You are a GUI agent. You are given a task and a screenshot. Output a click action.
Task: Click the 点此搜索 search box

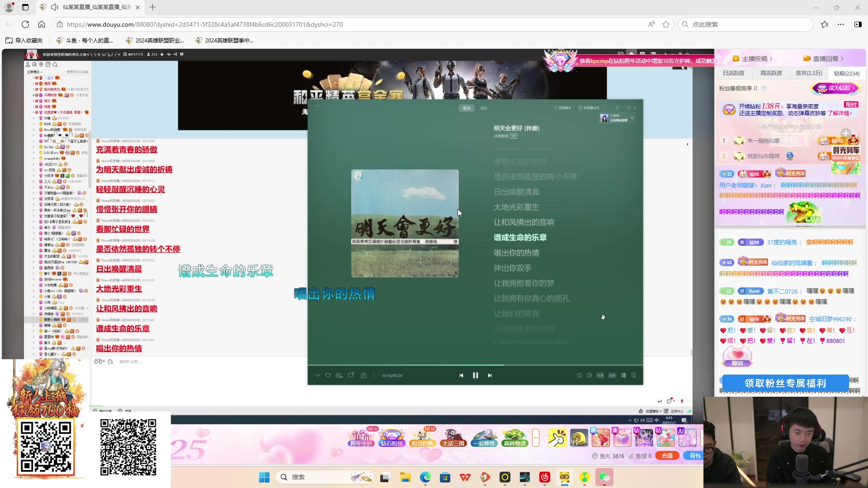[746, 24]
